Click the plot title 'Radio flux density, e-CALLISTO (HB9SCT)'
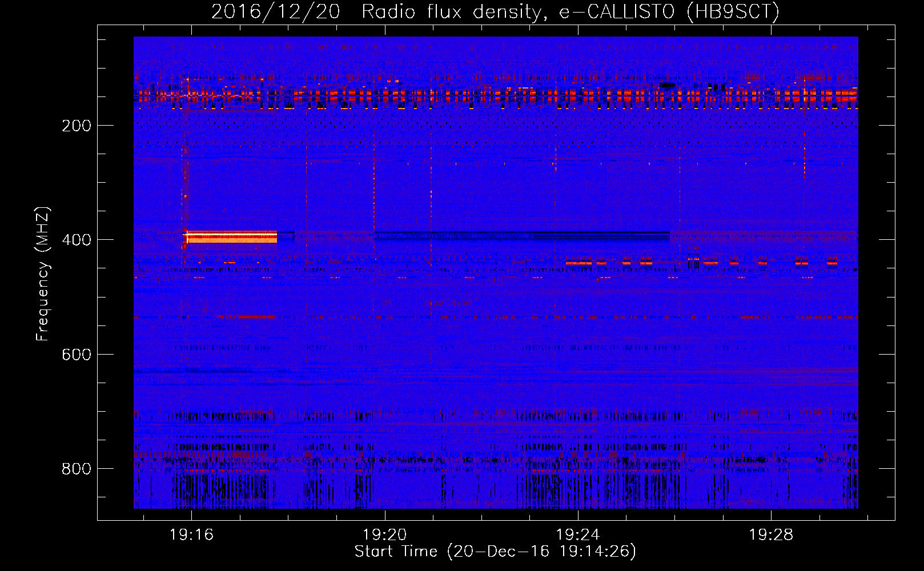 coord(570,11)
